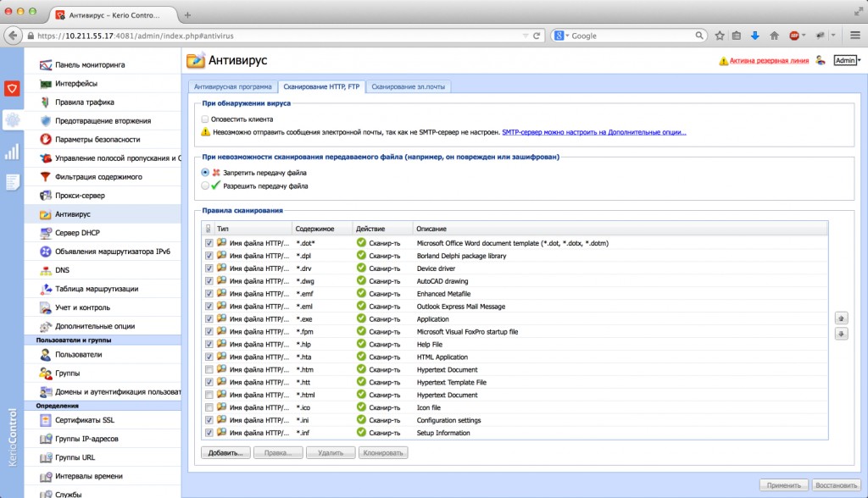Image resolution: width=868 pixels, height=498 pixels.
Task: Open the Панель мониторинга sidebar icon
Action: click(x=46, y=64)
